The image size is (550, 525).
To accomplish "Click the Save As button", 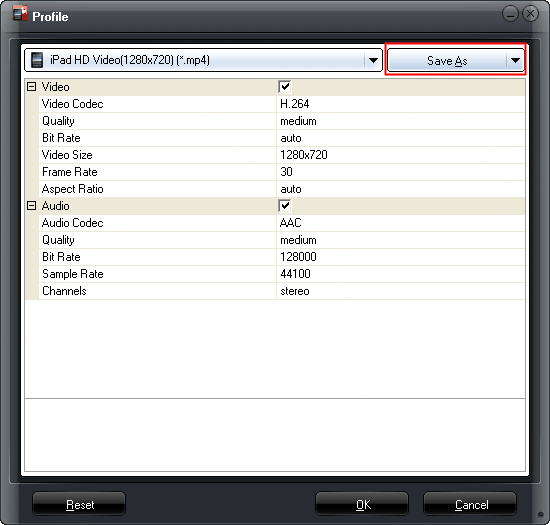I will tap(447, 61).
